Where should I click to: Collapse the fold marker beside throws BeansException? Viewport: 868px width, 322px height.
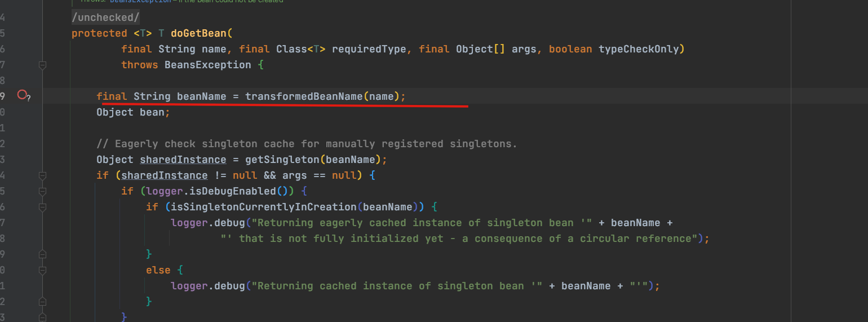(x=42, y=65)
